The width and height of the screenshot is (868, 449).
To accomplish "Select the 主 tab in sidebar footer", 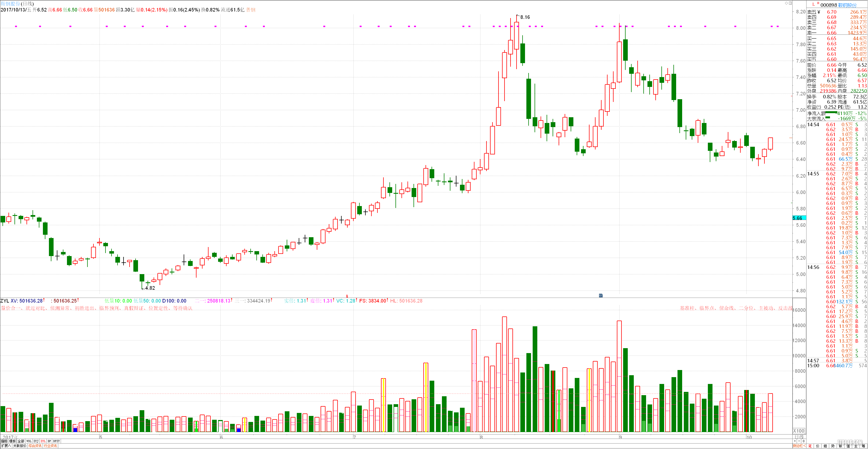I will click(x=856, y=446).
